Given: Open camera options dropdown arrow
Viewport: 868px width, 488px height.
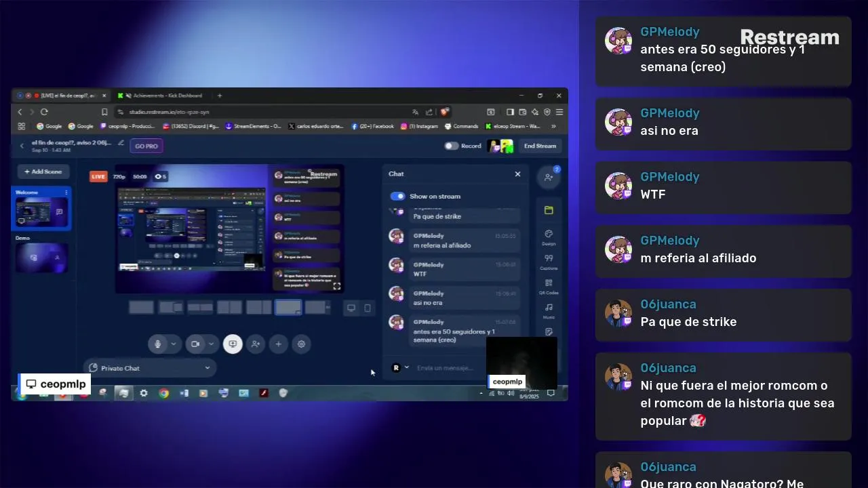Looking at the screenshot, I should pos(211,344).
